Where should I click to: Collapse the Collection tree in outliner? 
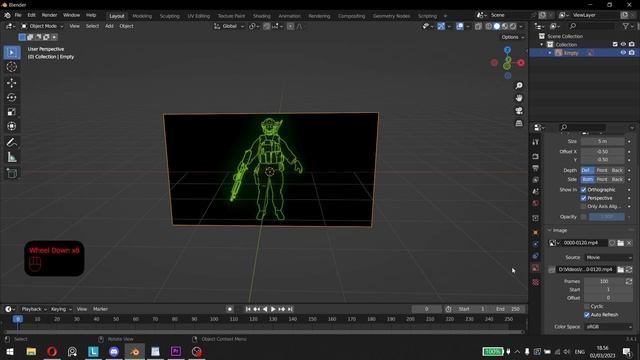tap(542, 44)
